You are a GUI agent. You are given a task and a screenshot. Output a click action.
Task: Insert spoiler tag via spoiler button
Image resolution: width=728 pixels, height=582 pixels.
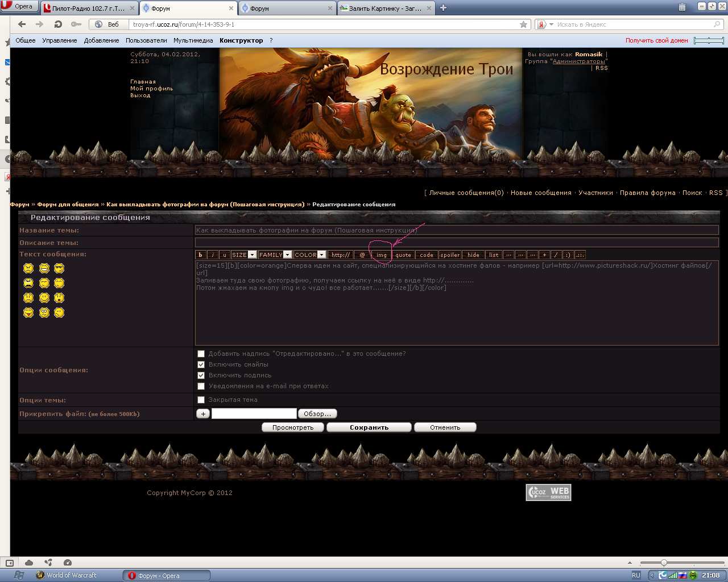coord(450,255)
